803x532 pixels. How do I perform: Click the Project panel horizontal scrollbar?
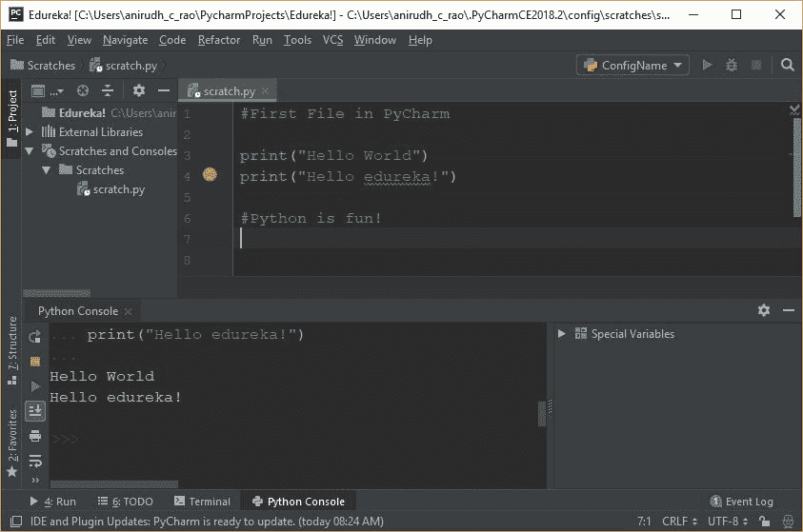tap(57, 293)
